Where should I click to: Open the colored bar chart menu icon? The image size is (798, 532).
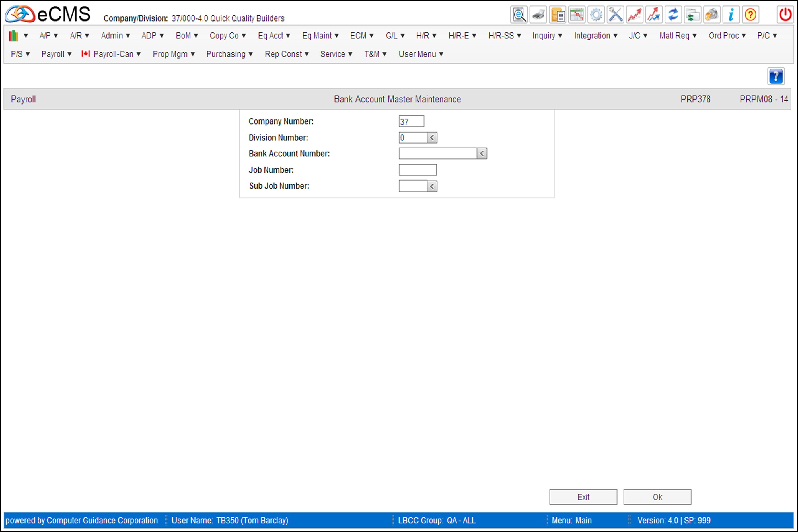(x=18, y=35)
